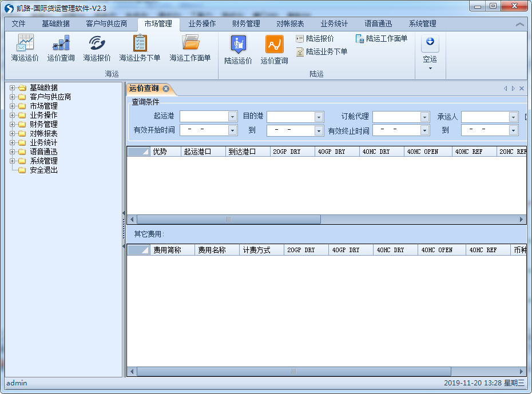Click the 陆运报价 button in the ribbon
Viewport: 532px width, 394px height.
tap(315, 39)
